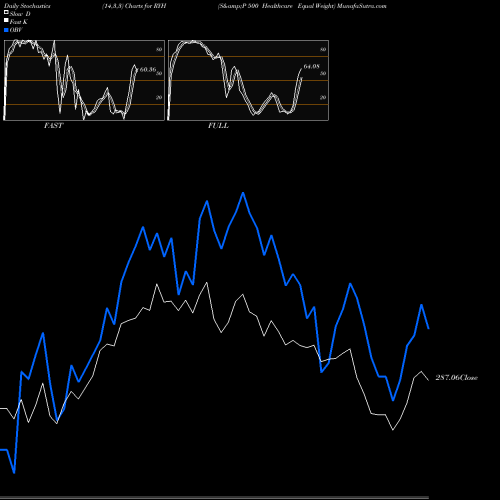Click the 80 level label in FAST chart
500x500 pixels.
pyautogui.click(x=159, y=49)
